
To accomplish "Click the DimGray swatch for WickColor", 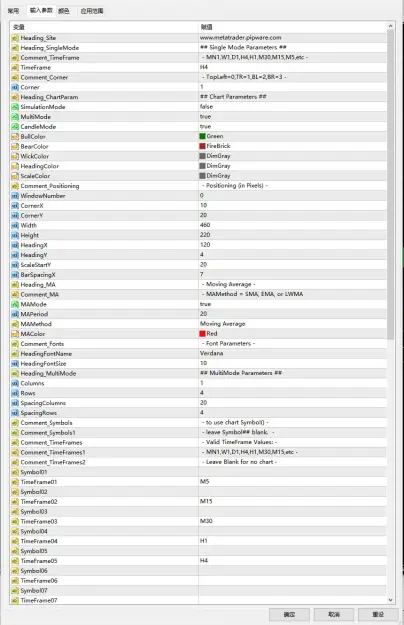I will point(202,156).
